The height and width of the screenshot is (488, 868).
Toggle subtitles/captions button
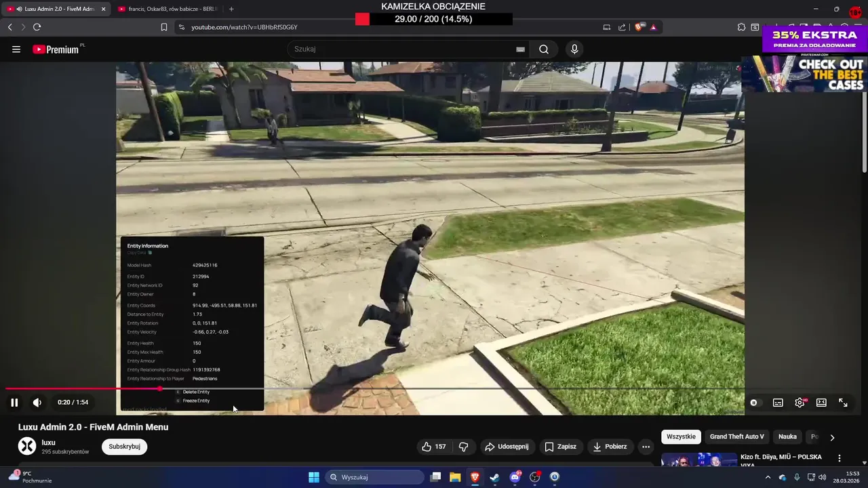(x=778, y=403)
